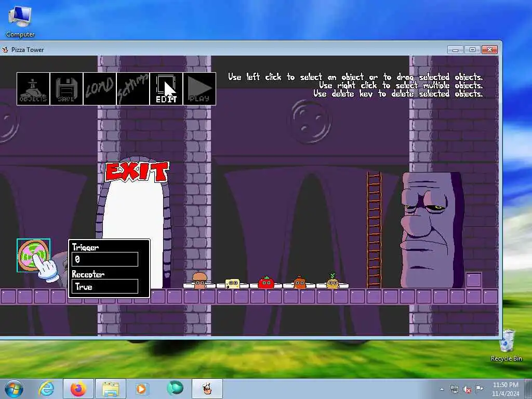532x399 pixels.
Task: Select the sausage toppin character
Action: [x=299, y=282]
